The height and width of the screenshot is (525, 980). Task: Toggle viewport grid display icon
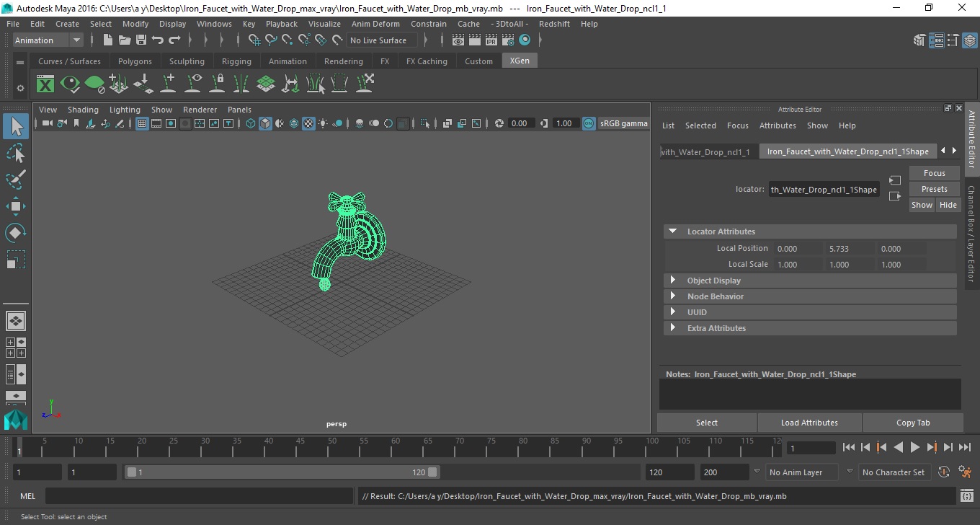(142, 124)
